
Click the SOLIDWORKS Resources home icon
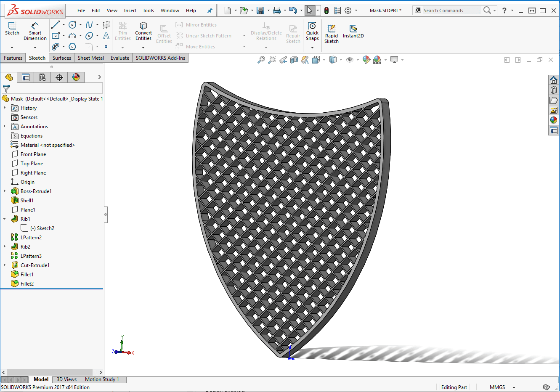pyautogui.click(x=554, y=80)
